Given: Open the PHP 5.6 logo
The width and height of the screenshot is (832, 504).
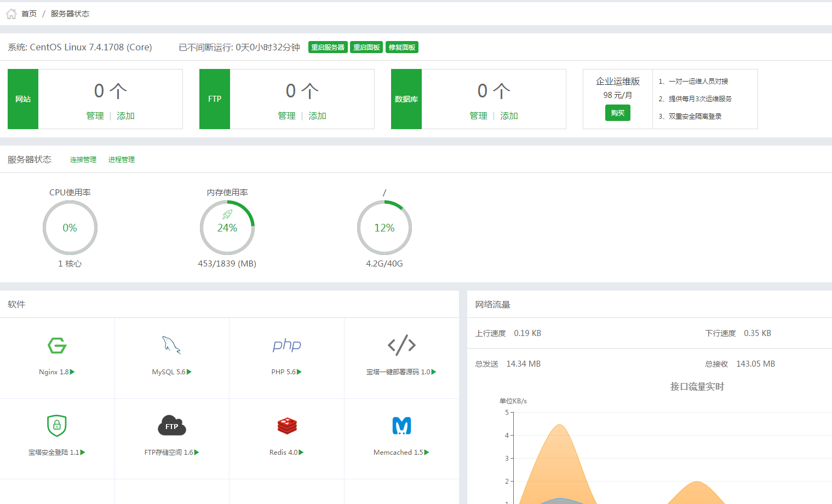Looking at the screenshot, I should pyautogui.click(x=287, y=345).
